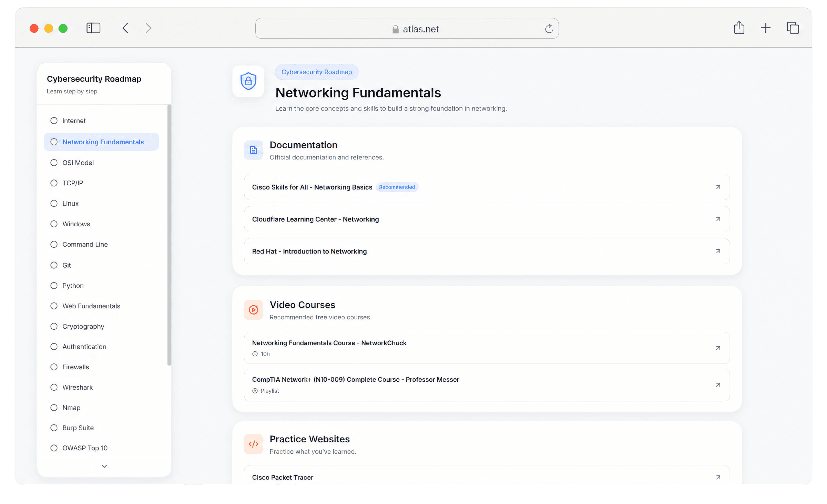Open external arrow for Red Hat Introduction

718,251
